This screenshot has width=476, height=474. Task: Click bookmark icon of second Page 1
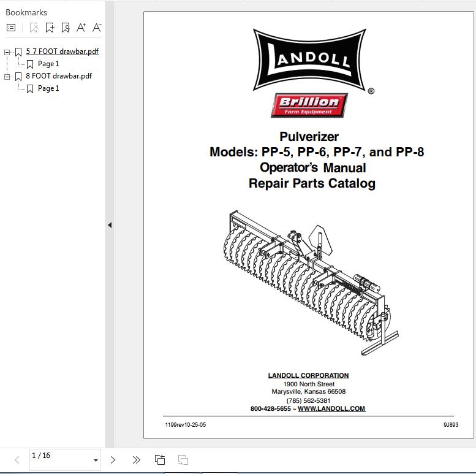[30, 89]
